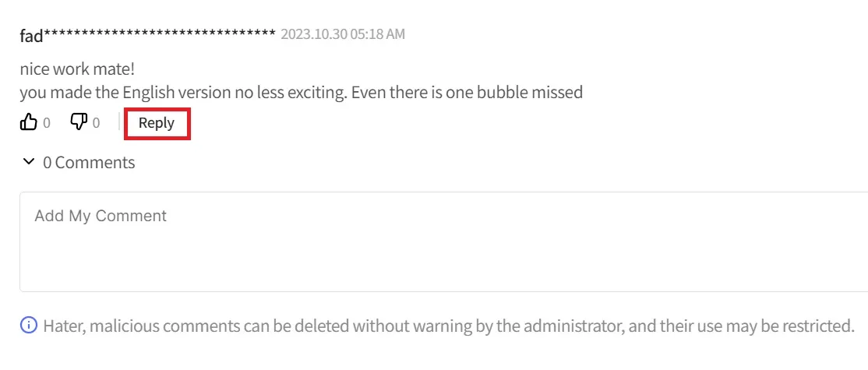Select the "nice work mate!" comment text
Viewport: 868px width, 370px height.
coord(77,69)
